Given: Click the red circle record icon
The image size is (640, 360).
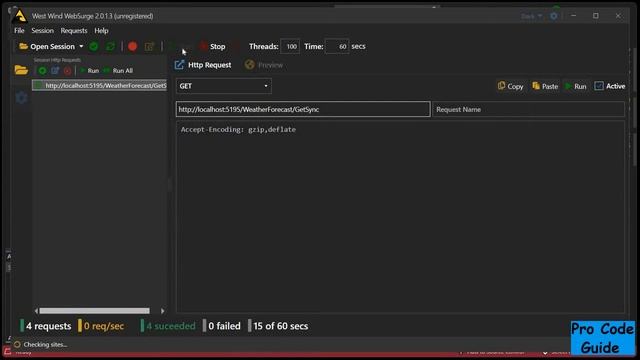Looking at the screenshot, I should pyautogui.click(x=132, y=47).
